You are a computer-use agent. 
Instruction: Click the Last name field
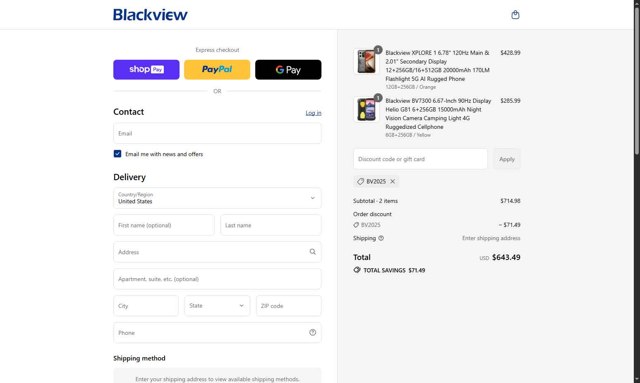coord(271,225)
